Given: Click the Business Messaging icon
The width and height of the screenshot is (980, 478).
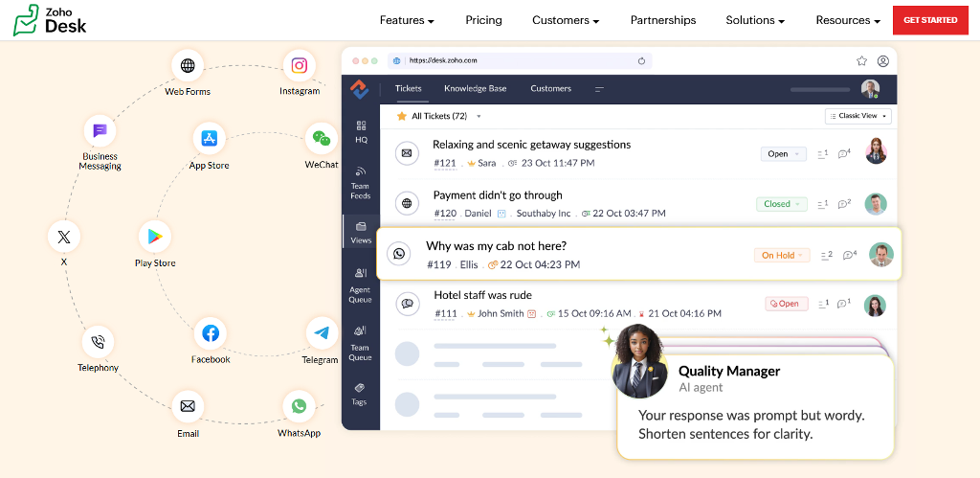Looking at the screenshot, I should 100,131.
